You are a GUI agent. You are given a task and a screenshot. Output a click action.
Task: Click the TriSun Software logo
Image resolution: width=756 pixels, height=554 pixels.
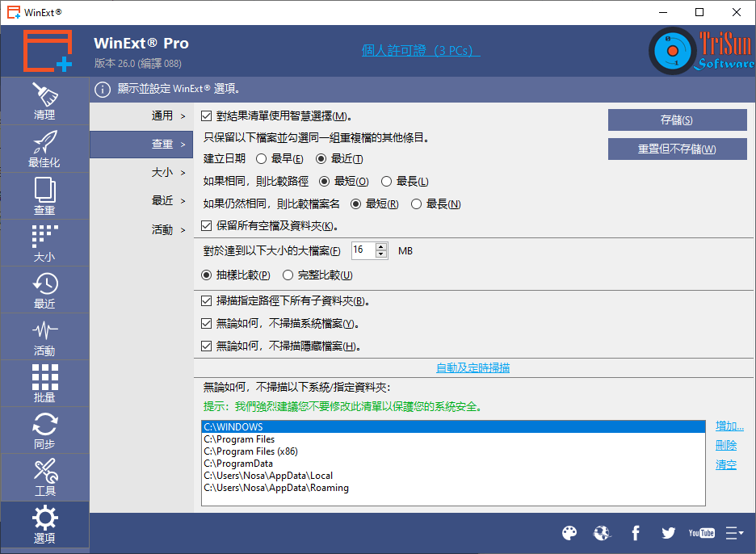[702, 51]
